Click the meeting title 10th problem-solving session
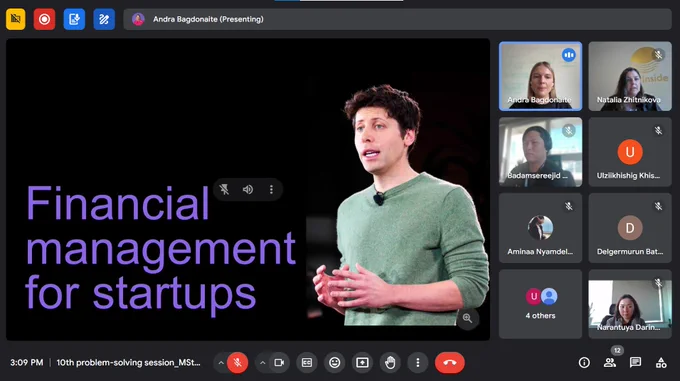The height and width of the screenshot is (381, 680). tap(128, 362)
